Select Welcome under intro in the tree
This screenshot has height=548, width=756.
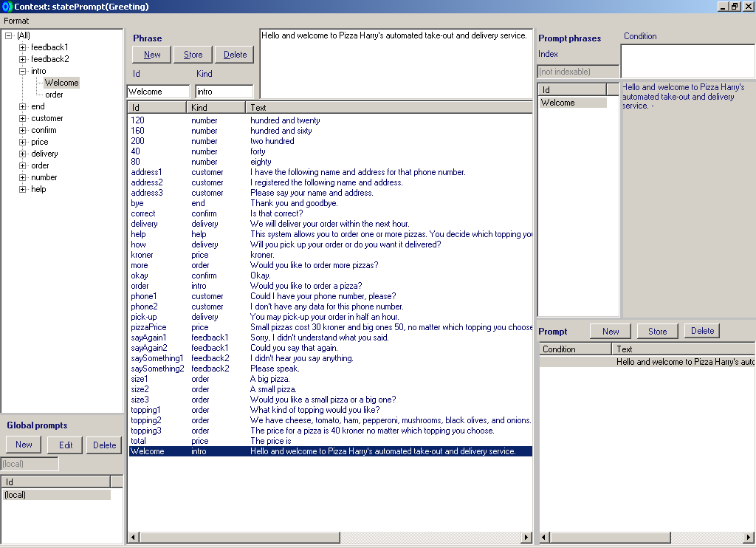click(x=62, y=83)
